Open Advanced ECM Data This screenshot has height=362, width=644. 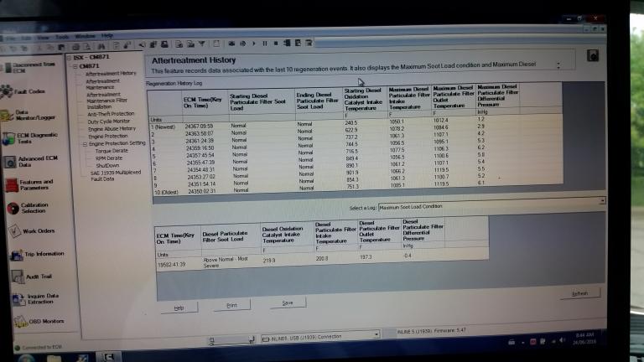click(x=31, y=161)
